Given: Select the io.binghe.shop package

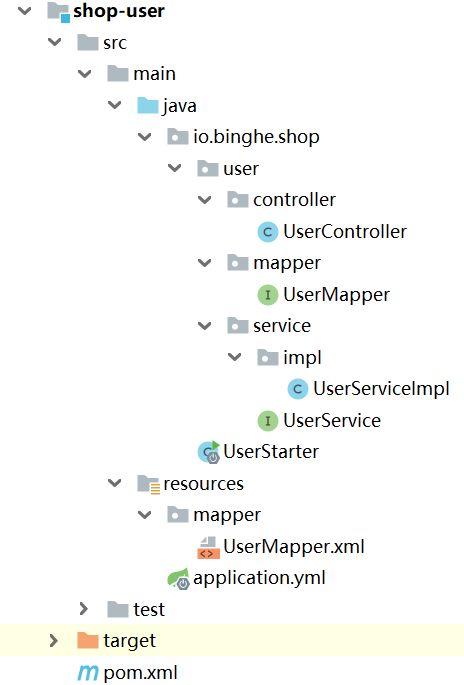Looking at the screenshot, I should tap(256, 137).
